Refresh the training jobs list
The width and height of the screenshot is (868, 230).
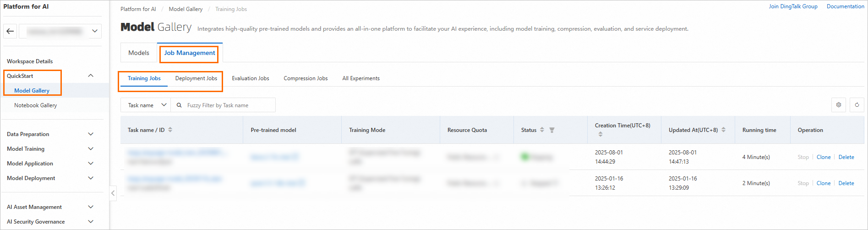point(857,105)
